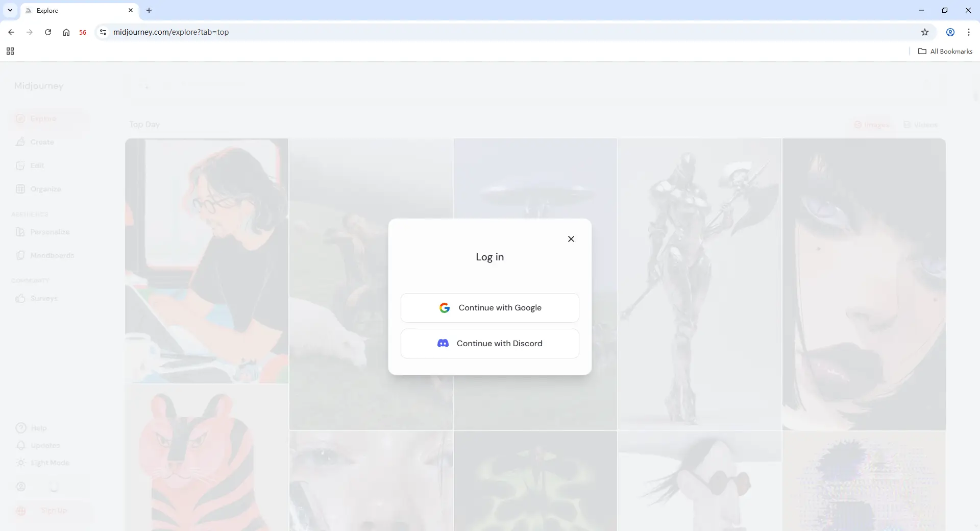
Task: Open the browser profile menu
Action: 950,32
